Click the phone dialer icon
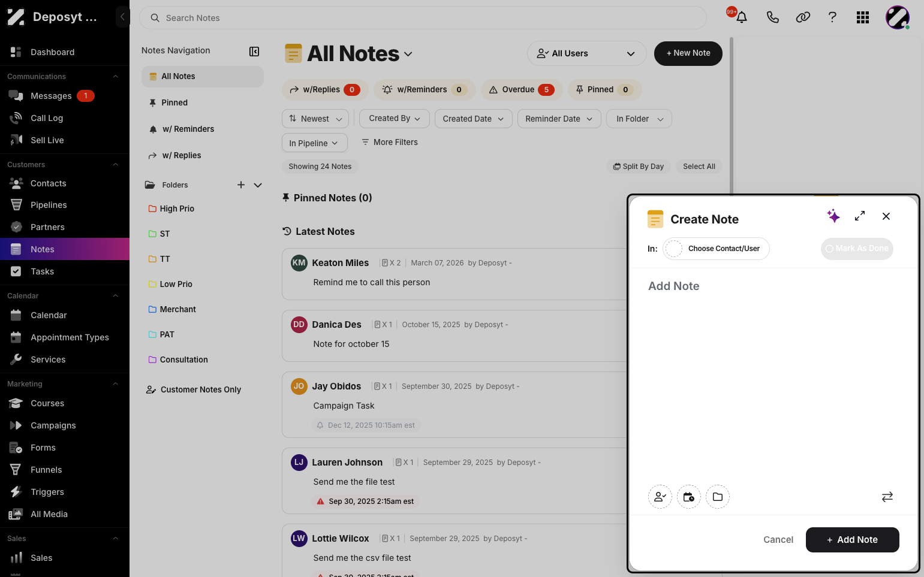Screen dimensions: 924x577 click(772, 17)
